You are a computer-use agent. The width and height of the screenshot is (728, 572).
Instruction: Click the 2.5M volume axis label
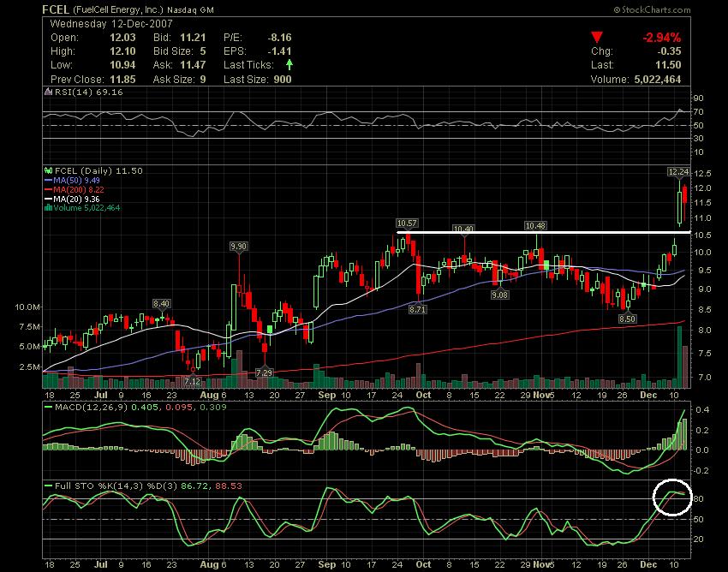point(30,366)
